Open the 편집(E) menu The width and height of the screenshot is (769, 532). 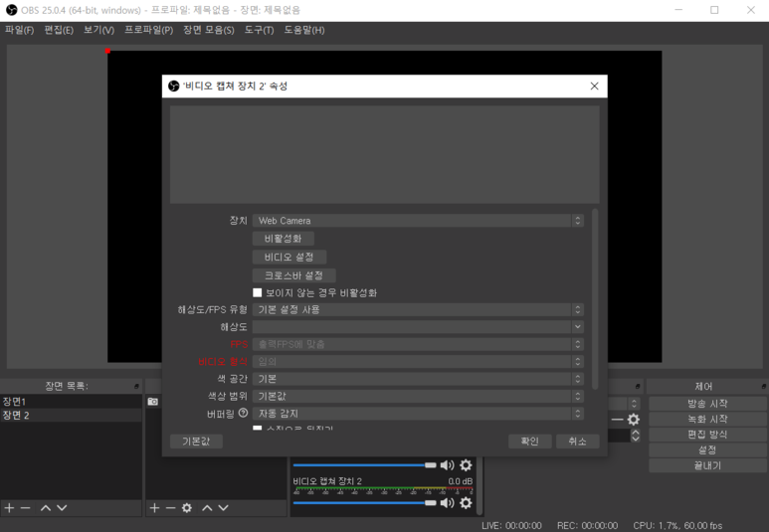click(59, 30)
